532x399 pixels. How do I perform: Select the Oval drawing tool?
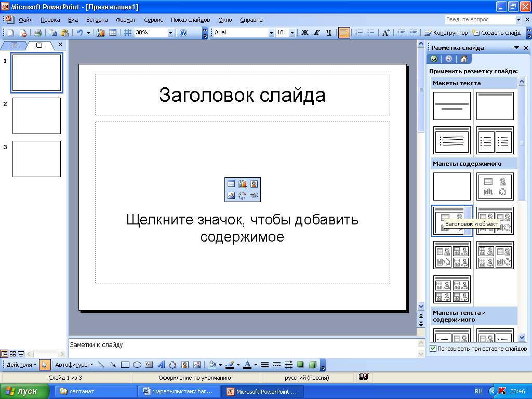(x=137, y=365)
